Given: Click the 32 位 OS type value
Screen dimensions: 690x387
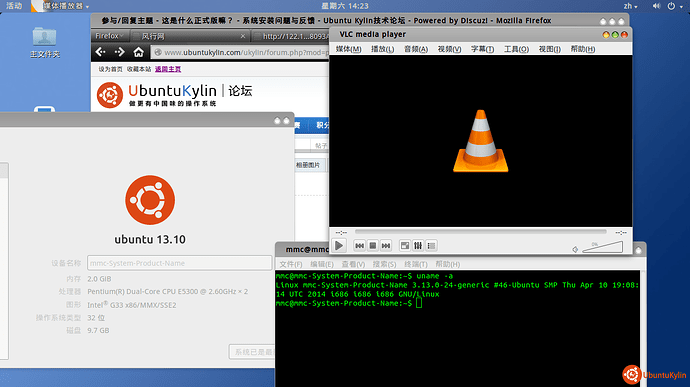Looking at the screenshot, I should point(96,317).
